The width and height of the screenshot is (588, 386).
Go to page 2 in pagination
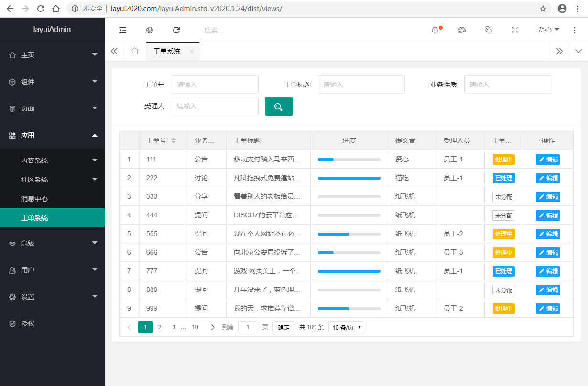[x=160, y=327]
